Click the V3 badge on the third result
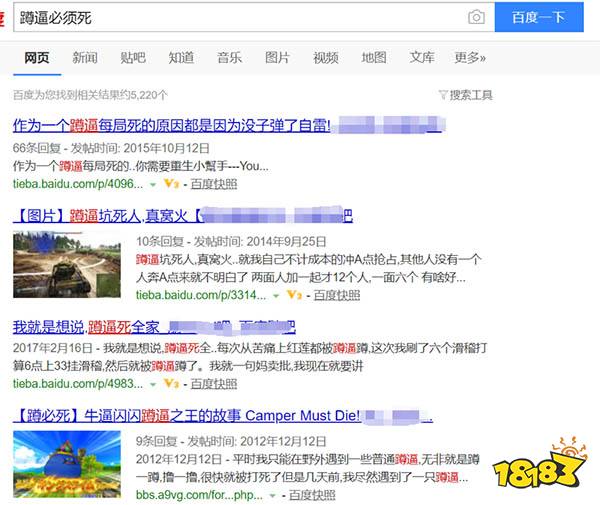This screenshot has width=600, height=505. tap(171, 383)
